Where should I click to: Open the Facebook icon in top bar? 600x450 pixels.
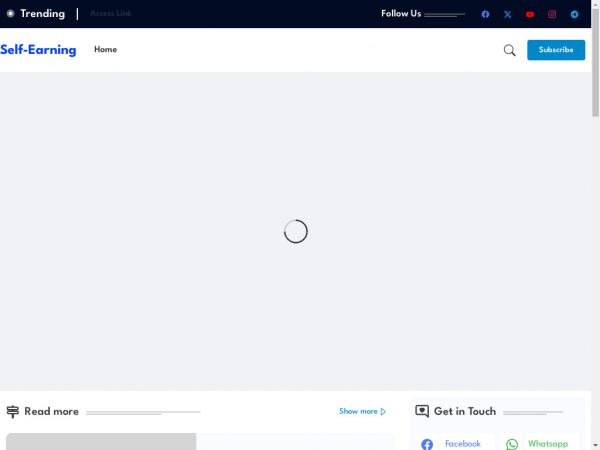pyautogui.click(x=485, y=14)
